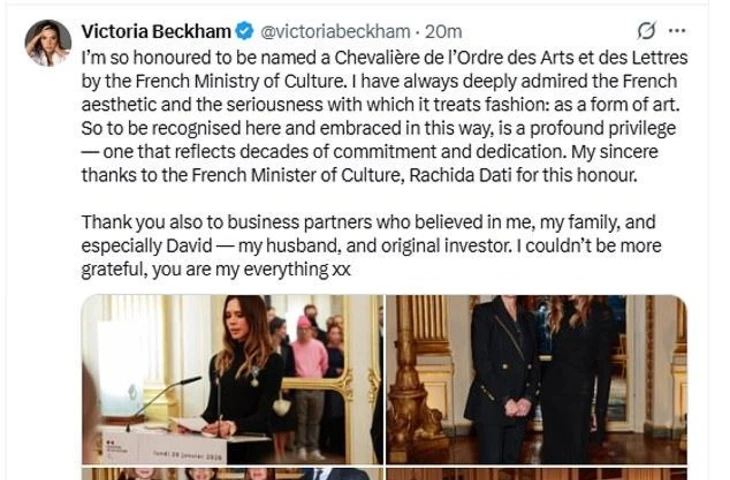Screen dimensions: 730x480
Task: Click the phrase "as a form of art"
Action: [x=614, y=105]
